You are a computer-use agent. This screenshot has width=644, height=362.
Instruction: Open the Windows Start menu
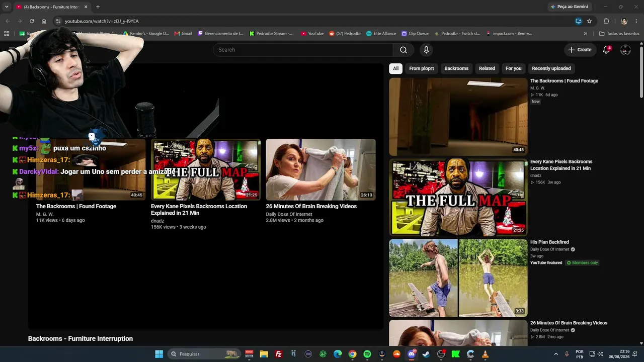coord(159,354)
